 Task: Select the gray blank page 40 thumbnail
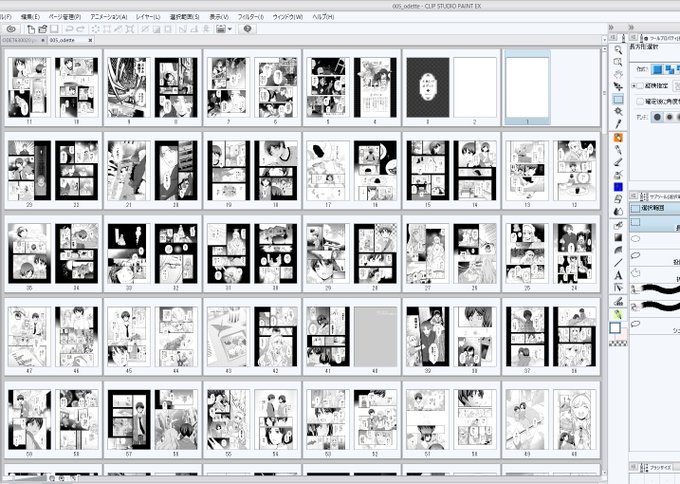coord(376,337)
